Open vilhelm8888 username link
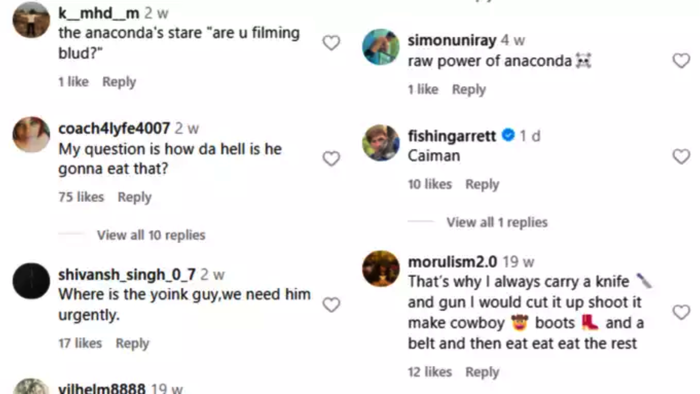 (102, 388)
